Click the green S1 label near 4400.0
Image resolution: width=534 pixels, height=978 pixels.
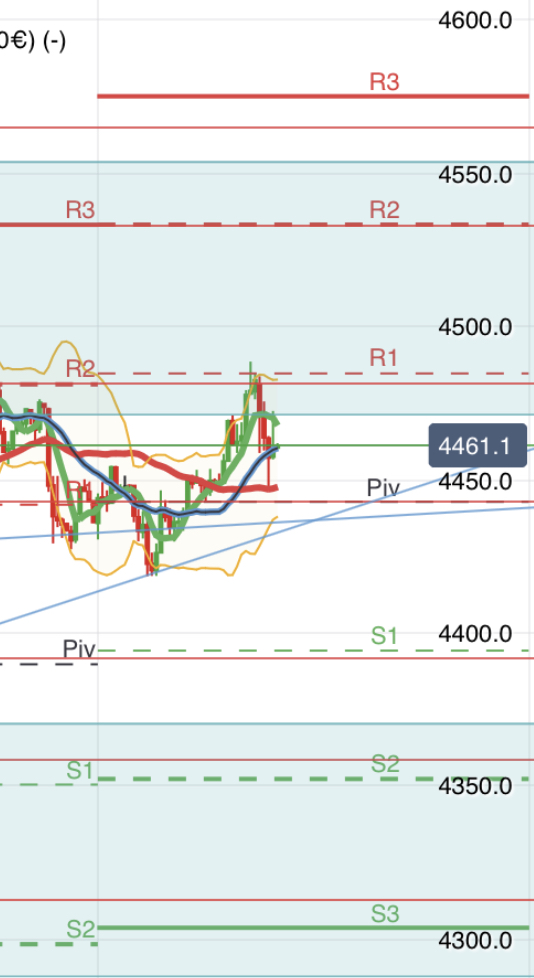[x=384, y=636]
